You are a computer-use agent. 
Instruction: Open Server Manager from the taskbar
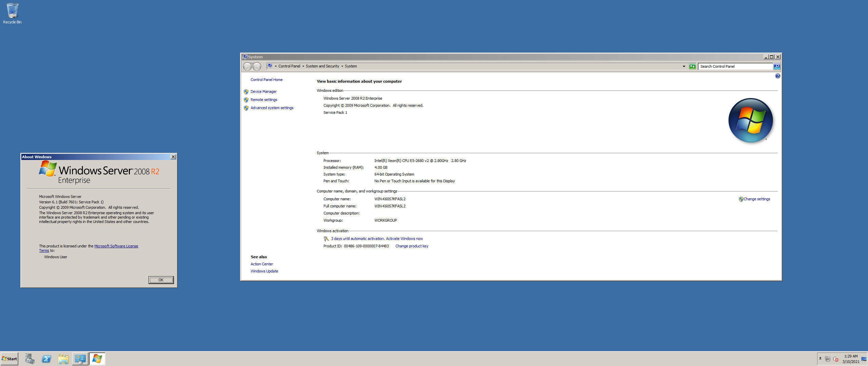click(30, 359)
